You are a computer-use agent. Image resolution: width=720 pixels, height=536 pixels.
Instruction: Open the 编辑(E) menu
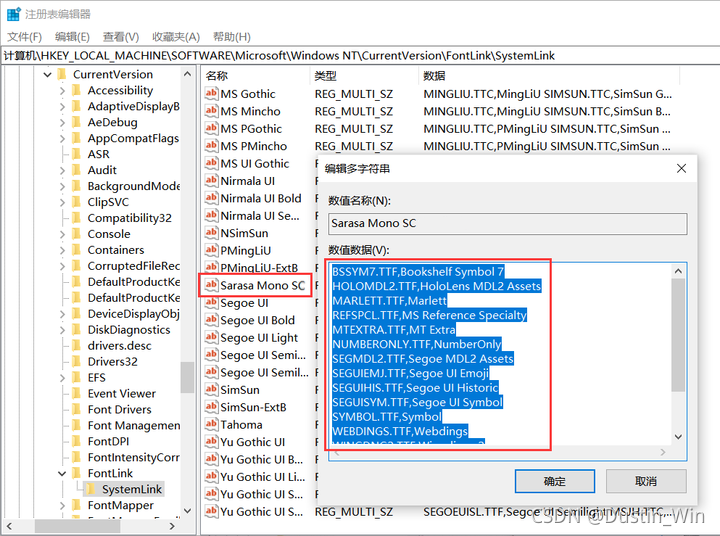[x=72, y=37]
